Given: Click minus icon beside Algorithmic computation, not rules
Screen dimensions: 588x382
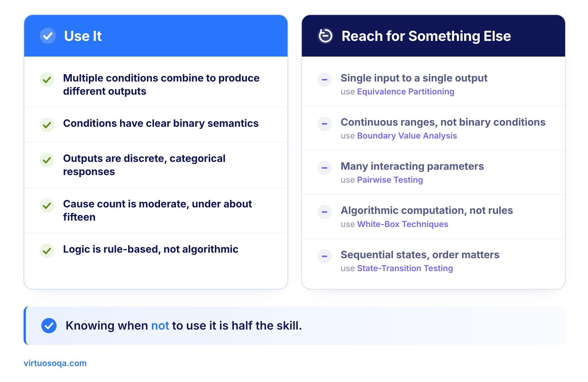Looking at the screenshot, I should (324, 212).
